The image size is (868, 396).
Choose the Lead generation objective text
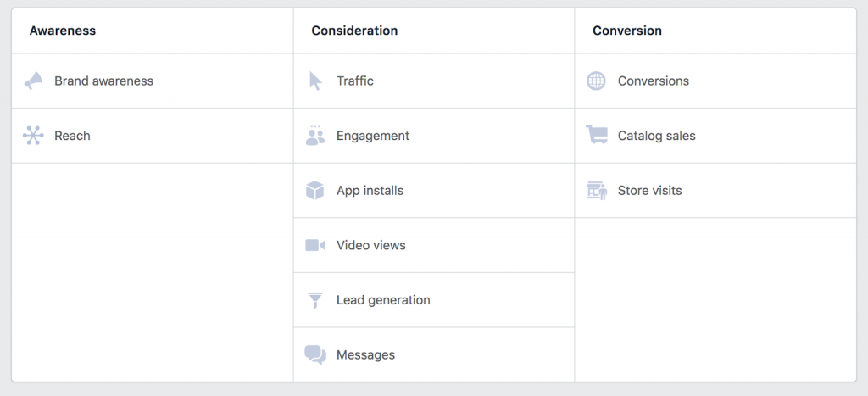point(383,300)
